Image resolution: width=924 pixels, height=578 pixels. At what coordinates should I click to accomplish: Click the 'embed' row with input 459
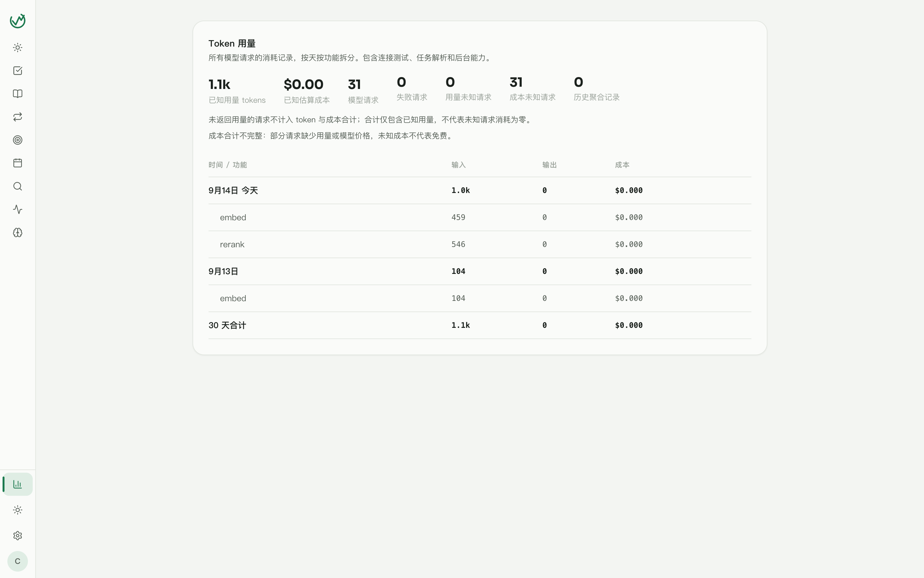[480, 217]
